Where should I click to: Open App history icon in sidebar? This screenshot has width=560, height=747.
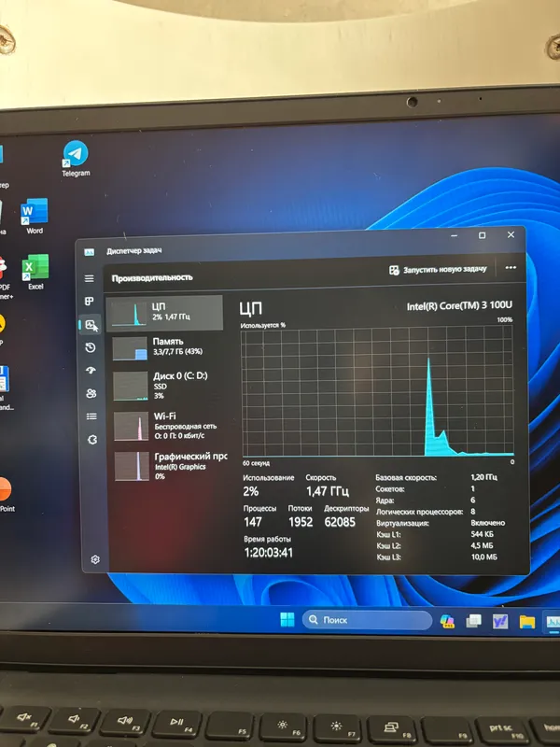click(91, 347)
